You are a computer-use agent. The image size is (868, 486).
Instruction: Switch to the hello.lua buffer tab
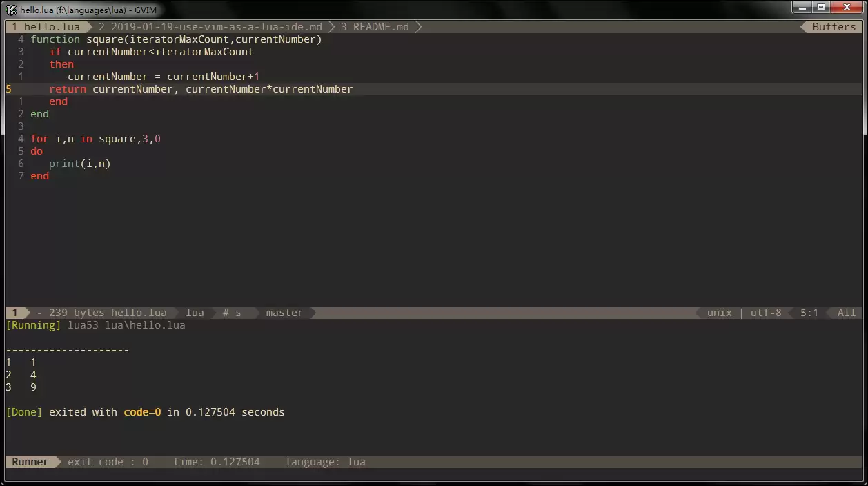click(x=47, y=27)
